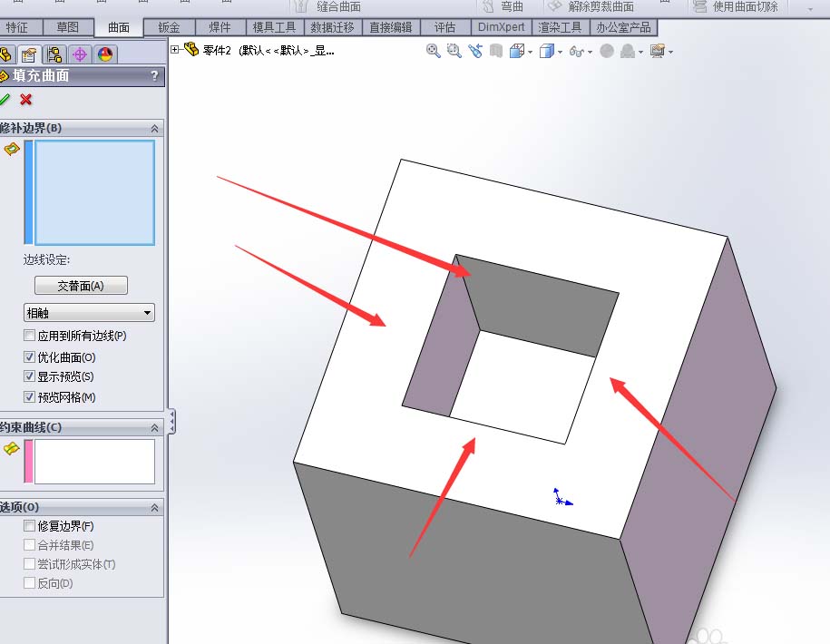This screenshot has width=830, height=644.
Task: Click Previous View icon
Action: (x=474, y=51)
